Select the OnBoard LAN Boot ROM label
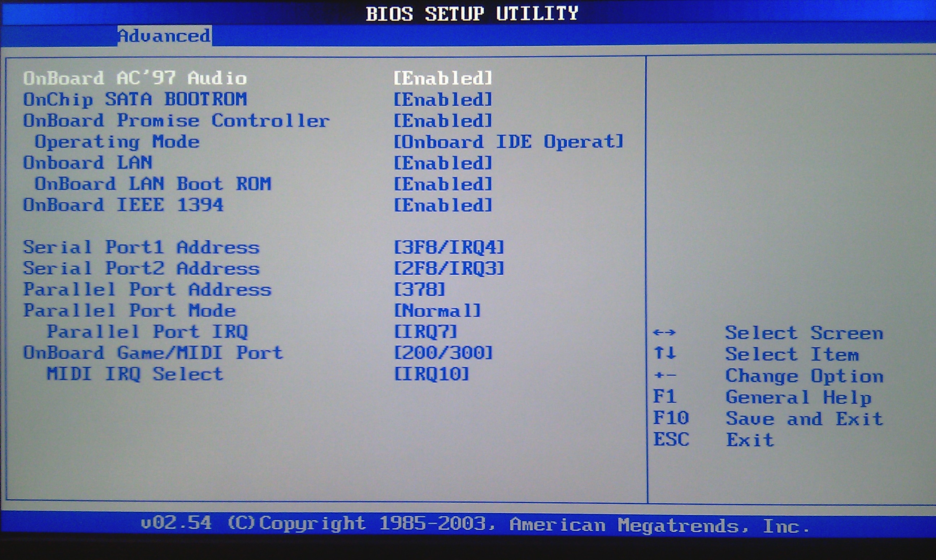 153,184
